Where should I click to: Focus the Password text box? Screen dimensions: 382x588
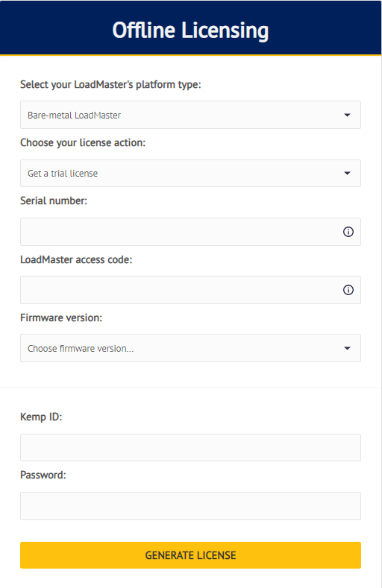pyautogui.click(x=190, y=506)
